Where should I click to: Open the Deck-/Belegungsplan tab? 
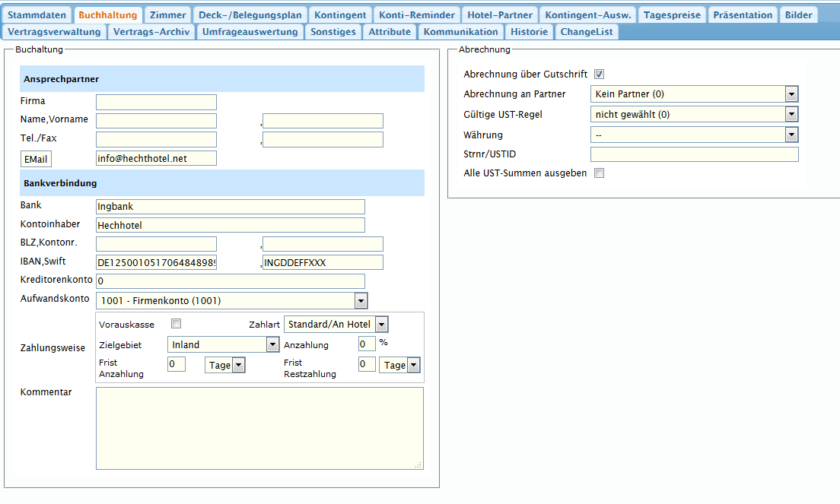tap(250, 15)
